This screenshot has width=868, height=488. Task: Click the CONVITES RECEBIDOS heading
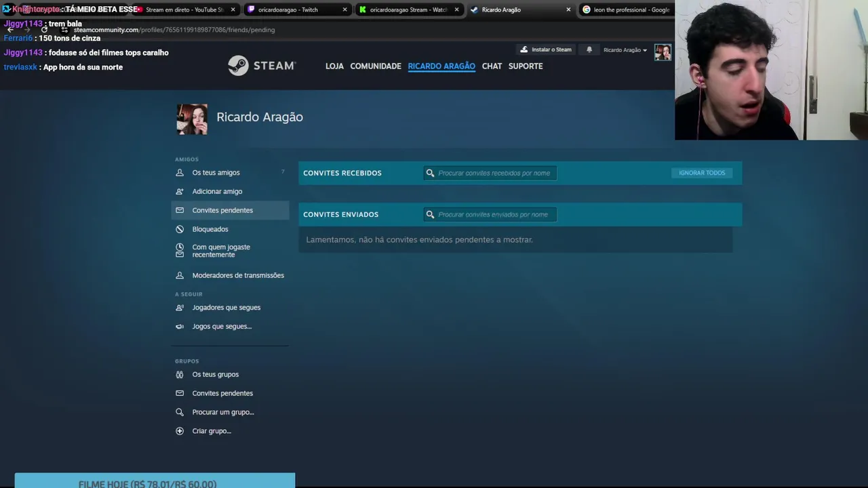342,174
